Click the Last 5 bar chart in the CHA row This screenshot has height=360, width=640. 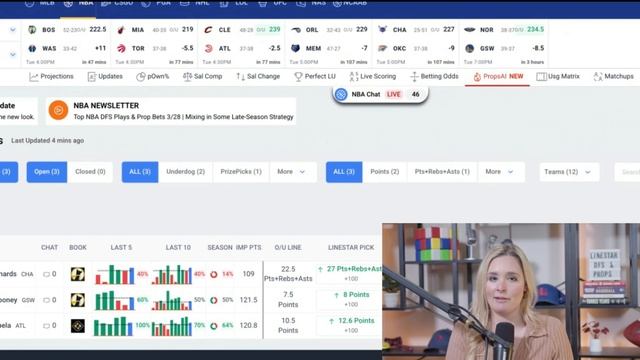pos(115,274)
